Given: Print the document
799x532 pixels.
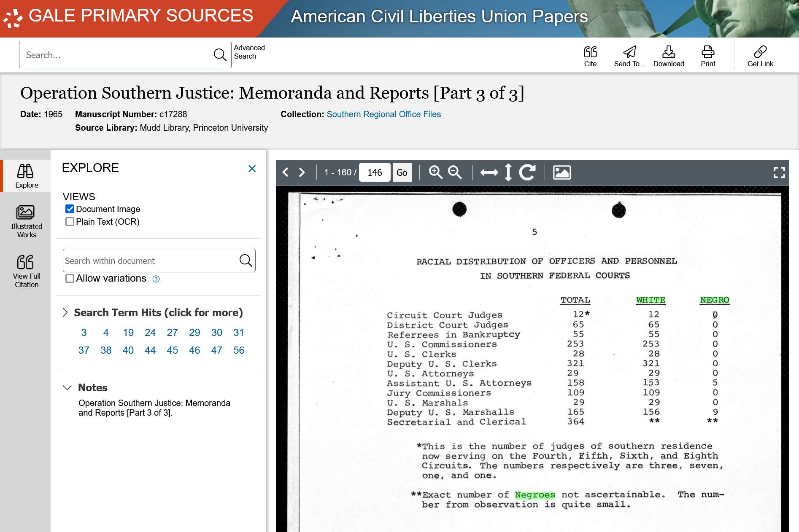Looking at the screenshot, I should pyautogui.click(x=708, y=56).
